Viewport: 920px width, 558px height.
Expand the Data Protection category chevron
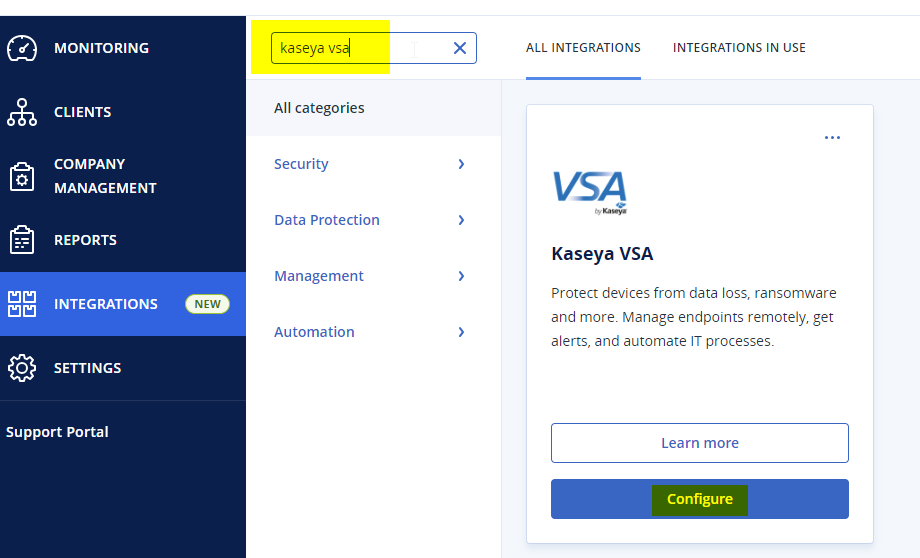pos(461,220)
